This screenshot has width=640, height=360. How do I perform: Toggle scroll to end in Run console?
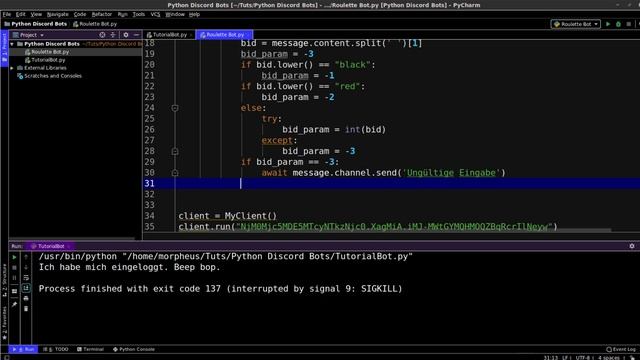pos(26,288)
